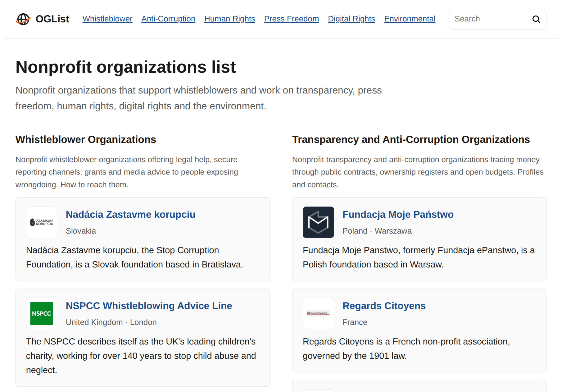Click the OGList globe logo icon

23,19
